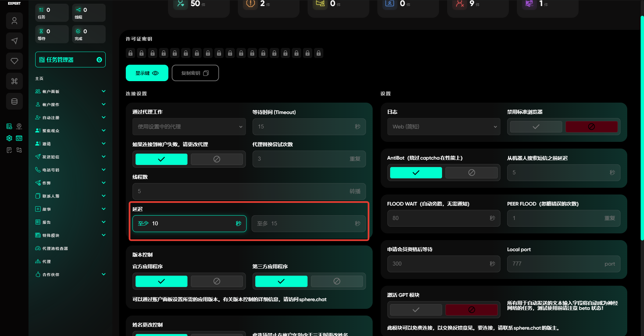
Task: Click the user profile icon in left rail
Action: pos(14,21)
